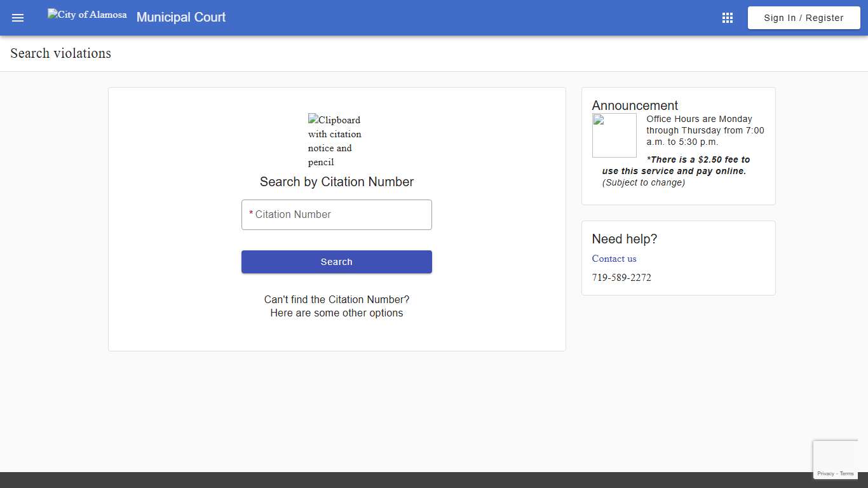The image size is (868, 488).
Task: Click the clipboard citation notice image
Action: [334, 140]
